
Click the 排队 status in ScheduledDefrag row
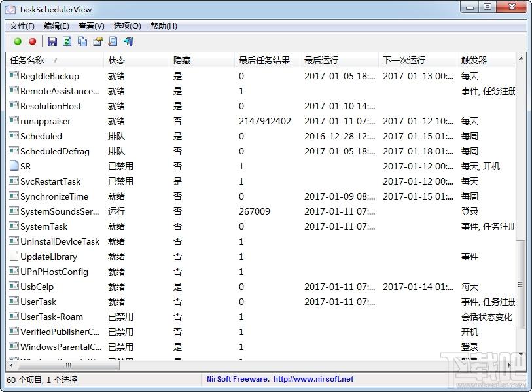(116, 151)
